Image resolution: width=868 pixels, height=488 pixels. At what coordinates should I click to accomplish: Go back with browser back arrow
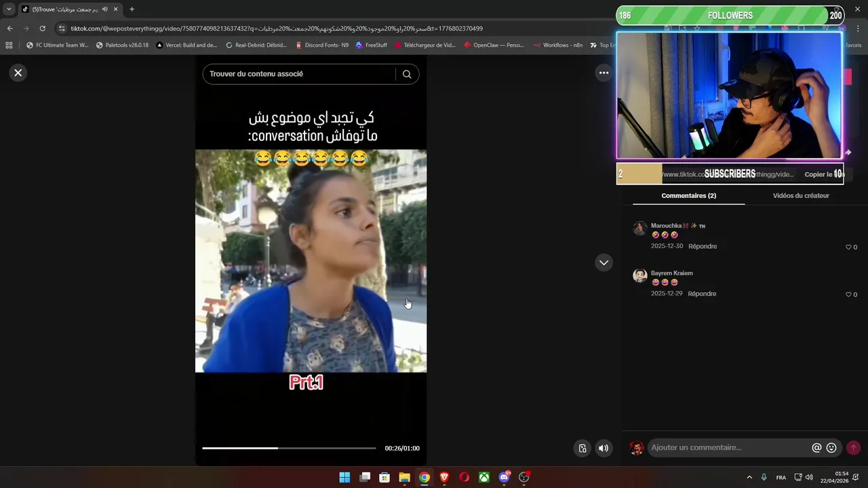(9, 28)
